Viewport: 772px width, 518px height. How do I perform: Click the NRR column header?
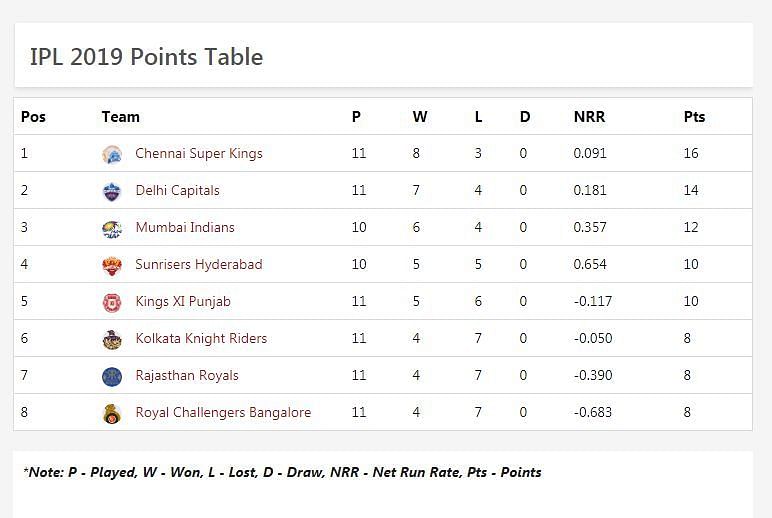(589, 116)
